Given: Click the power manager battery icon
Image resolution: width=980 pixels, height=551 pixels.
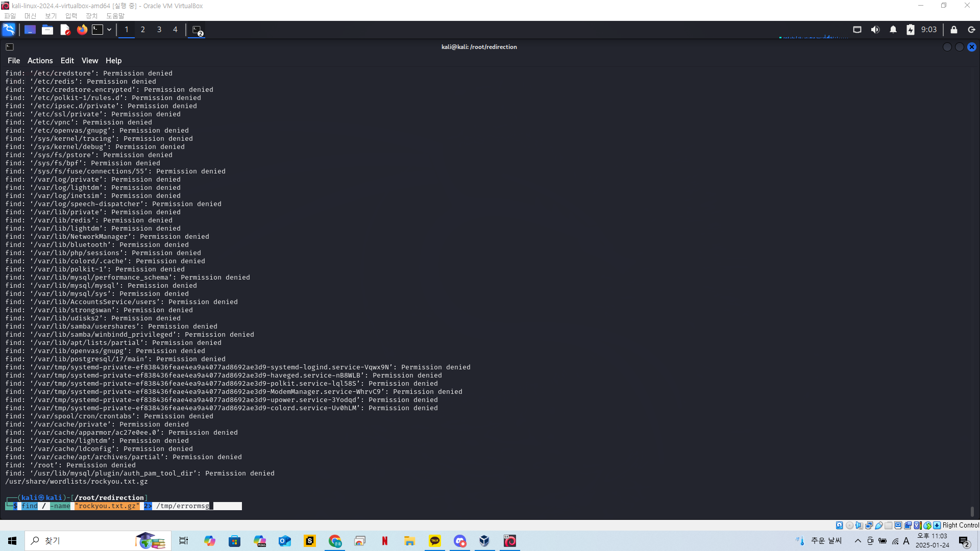Looking at the screenshot, I should [911, 30].
